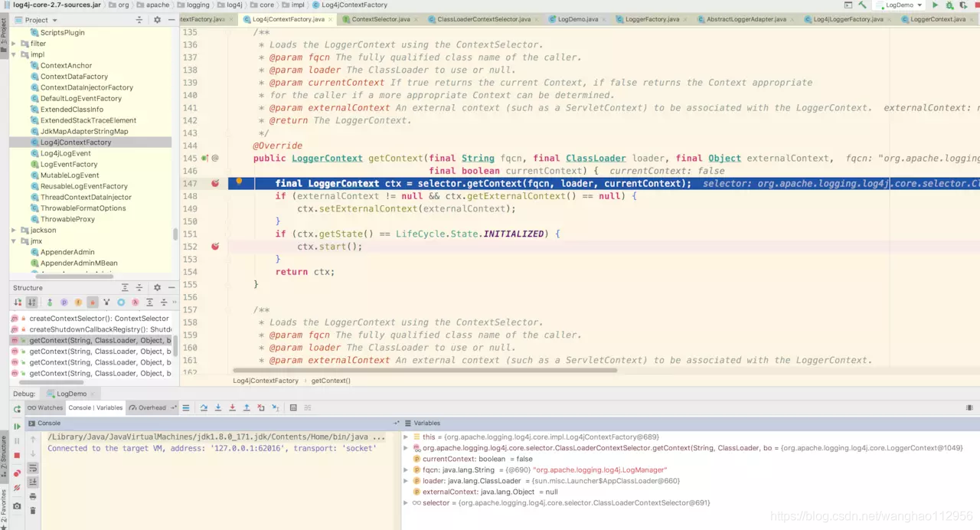
Task: Switch to ClassLoaderContextSelector.java tab
Action: (x=483, y=19)
